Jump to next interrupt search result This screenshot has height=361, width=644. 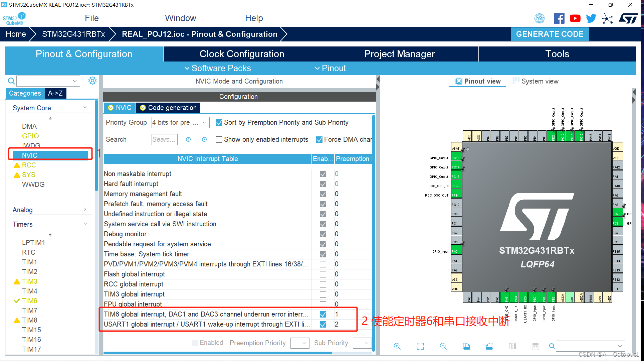204,139
